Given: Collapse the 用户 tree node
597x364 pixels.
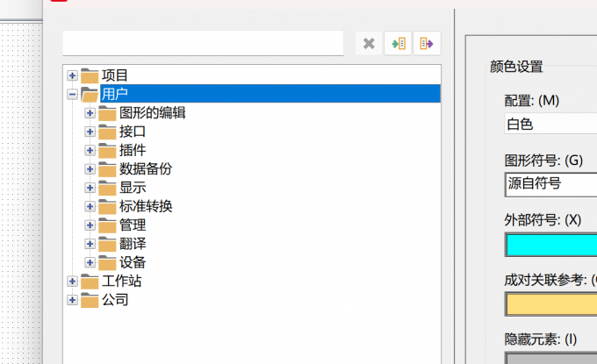Looking at the screenshot, I should [72, 94].
